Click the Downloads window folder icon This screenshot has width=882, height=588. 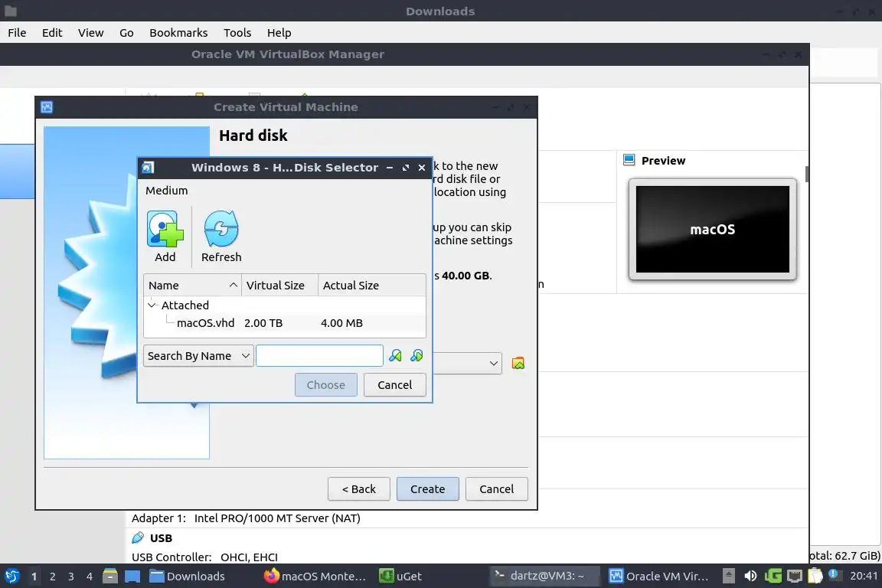(x=11, y=11)
